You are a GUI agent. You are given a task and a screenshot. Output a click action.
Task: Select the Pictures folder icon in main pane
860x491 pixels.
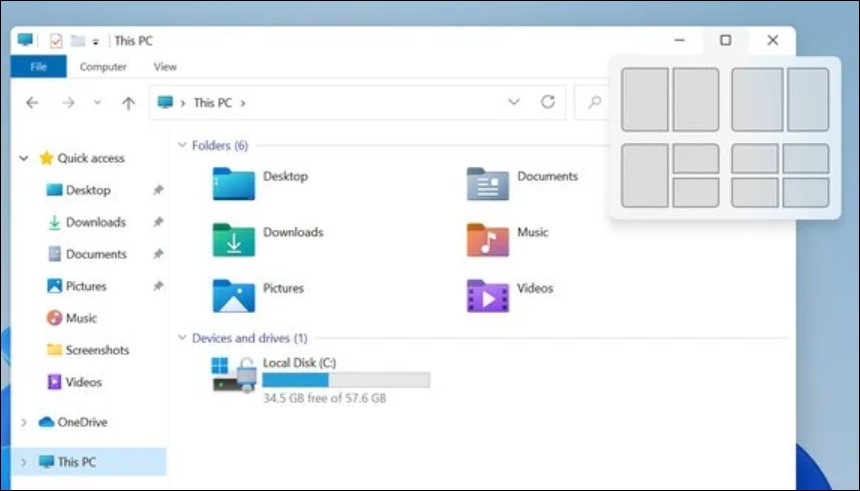(x=234, y=296)
